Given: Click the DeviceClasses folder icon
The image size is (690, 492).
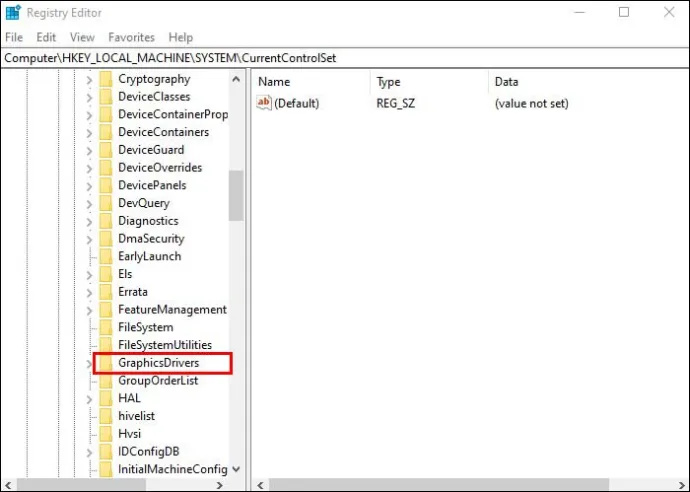Looking at the screenshot, I should pyautogui.click(x=106, y=97).
